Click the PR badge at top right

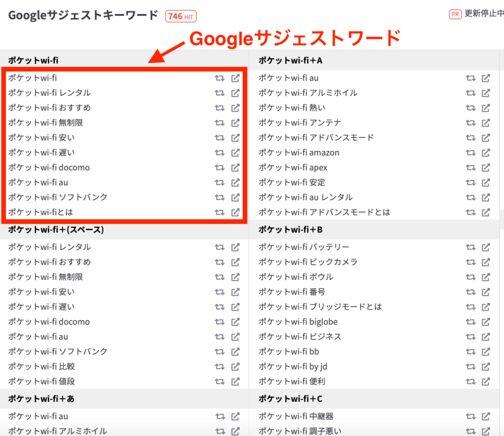click(455, 14)
